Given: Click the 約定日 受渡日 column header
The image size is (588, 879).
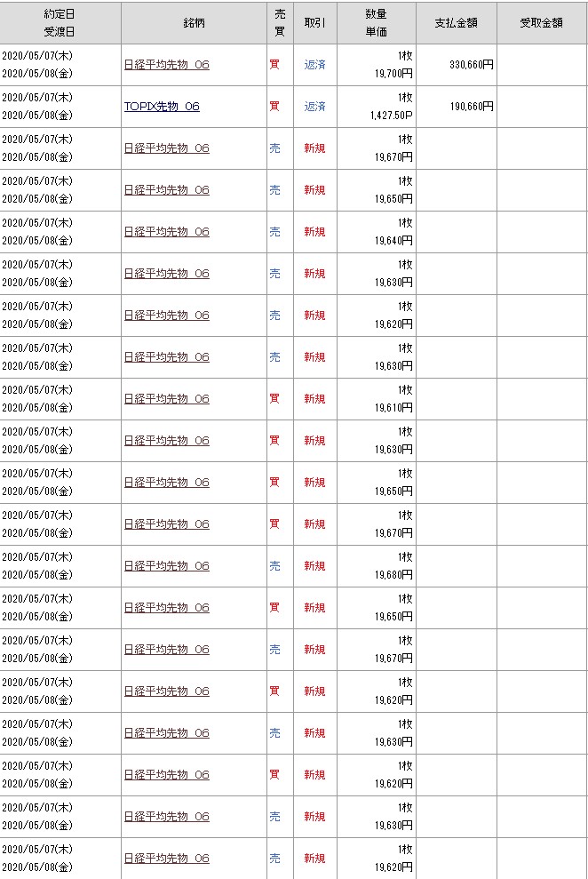Looking at the screenshot, I should [60, 23].
